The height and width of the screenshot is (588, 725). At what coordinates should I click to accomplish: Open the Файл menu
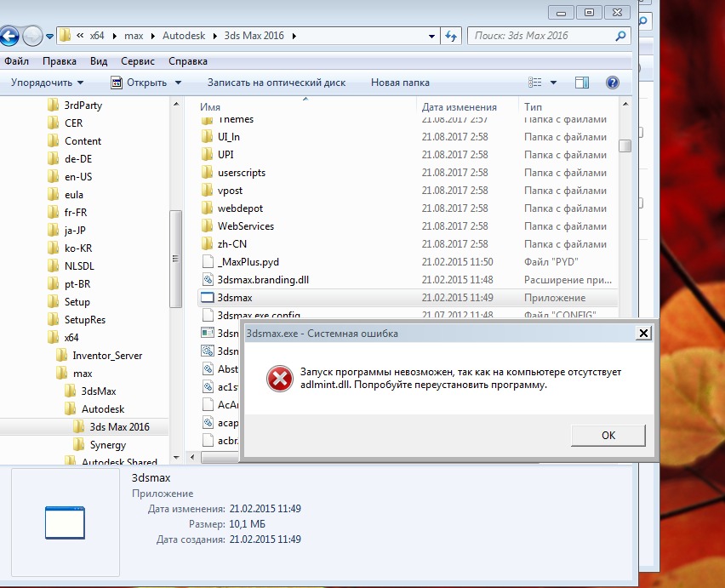(x=17, y=61)
